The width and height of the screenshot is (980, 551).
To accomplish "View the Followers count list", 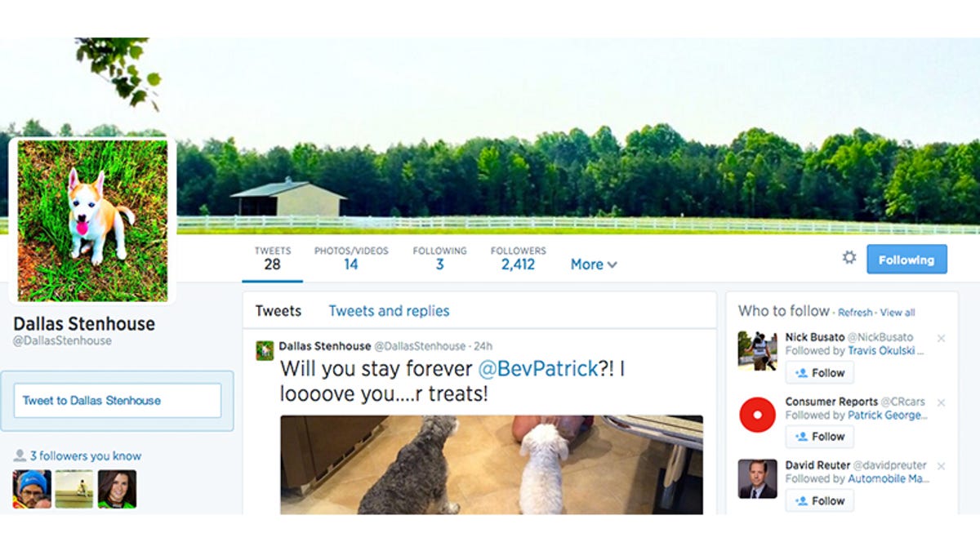I will 518,258.
